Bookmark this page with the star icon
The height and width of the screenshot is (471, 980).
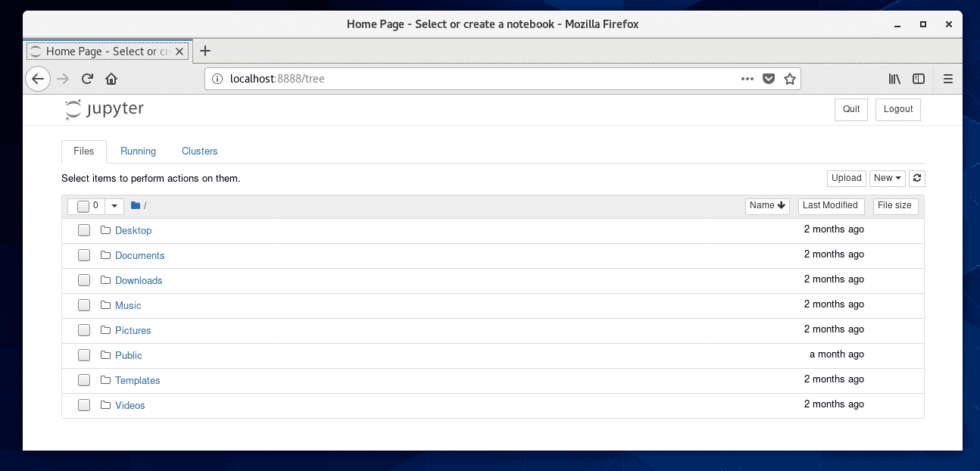[x=790, y=78]
